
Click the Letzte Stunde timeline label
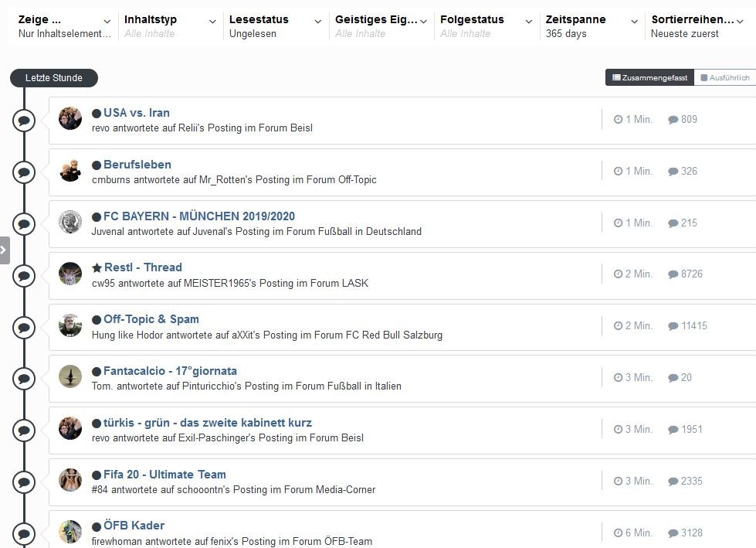point(54,78)
